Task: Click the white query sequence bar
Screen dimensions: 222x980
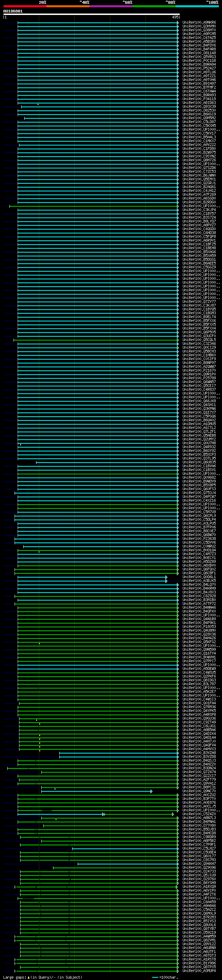Action: [92, 15]
